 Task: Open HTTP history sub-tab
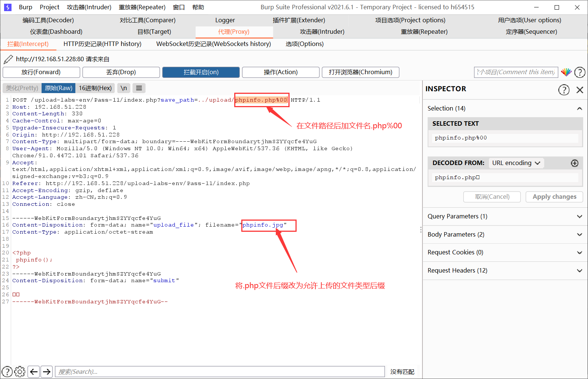point(102,44)
